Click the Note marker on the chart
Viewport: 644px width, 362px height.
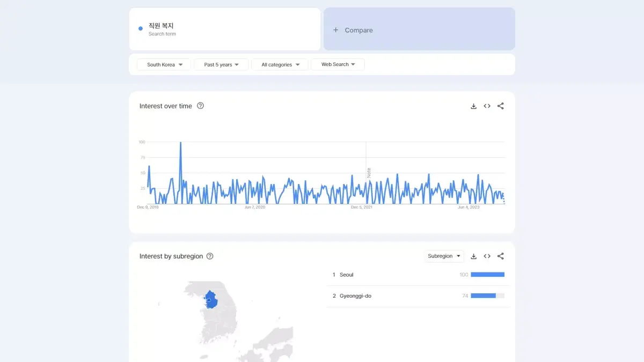(369, 173)
